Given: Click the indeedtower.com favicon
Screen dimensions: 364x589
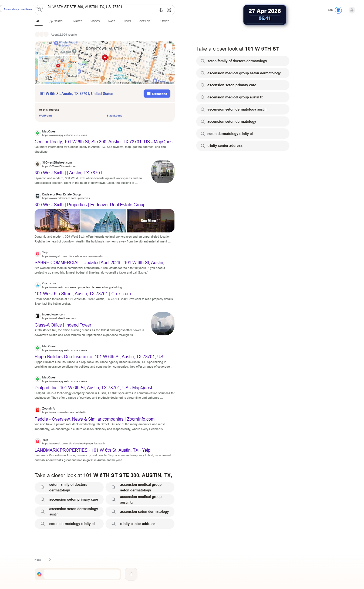Looking at the screenshot, I should [x=38, y=316].
